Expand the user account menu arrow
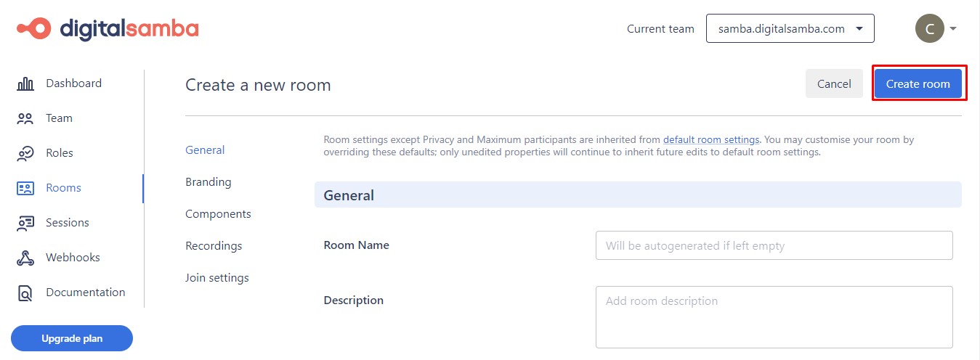The height and width of the screenshot is (360, 980). point(953,29)
